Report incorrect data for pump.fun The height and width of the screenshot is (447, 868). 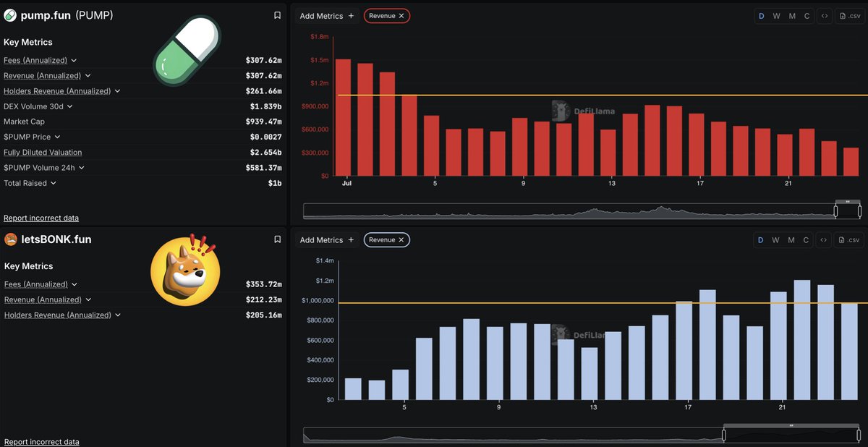[x=41, y=218]
